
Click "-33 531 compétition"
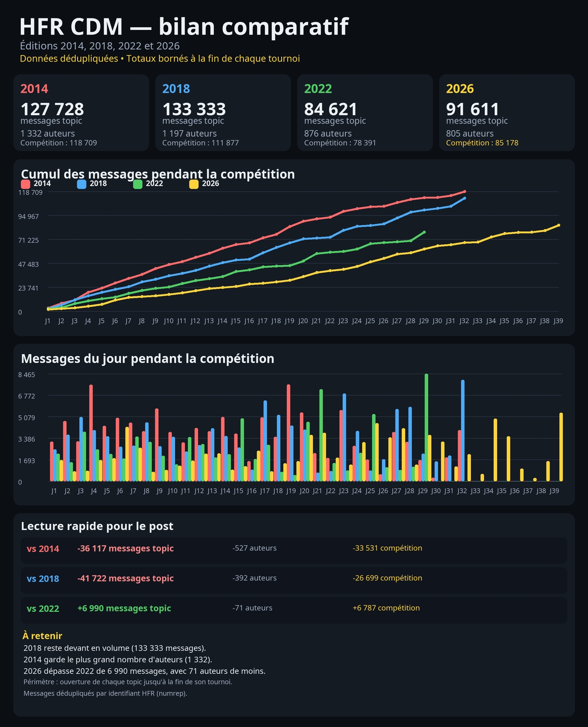click(x=387, y=548)
